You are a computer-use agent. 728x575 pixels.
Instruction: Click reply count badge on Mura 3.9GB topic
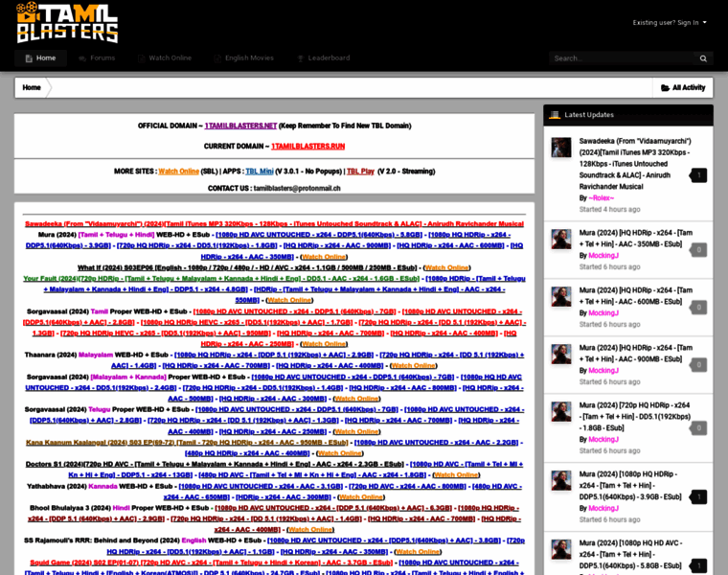pyautogui.click(x=698, y=497)
